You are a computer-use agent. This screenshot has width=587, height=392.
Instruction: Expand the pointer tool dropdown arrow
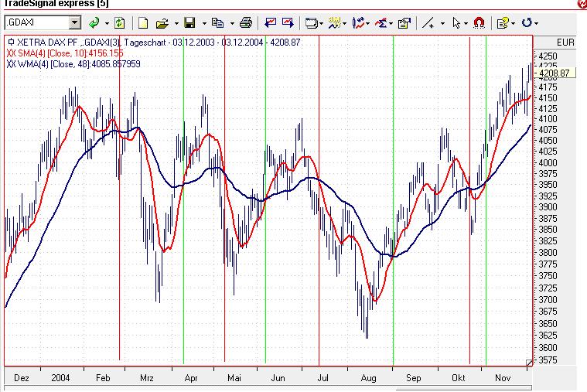[466, 23]
